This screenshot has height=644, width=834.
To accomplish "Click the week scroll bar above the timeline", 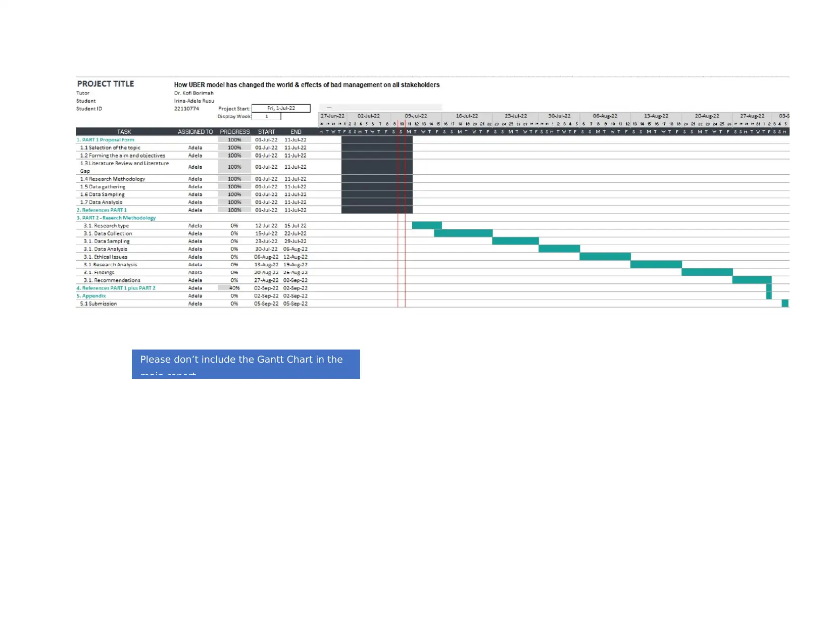I will [380, 107].
